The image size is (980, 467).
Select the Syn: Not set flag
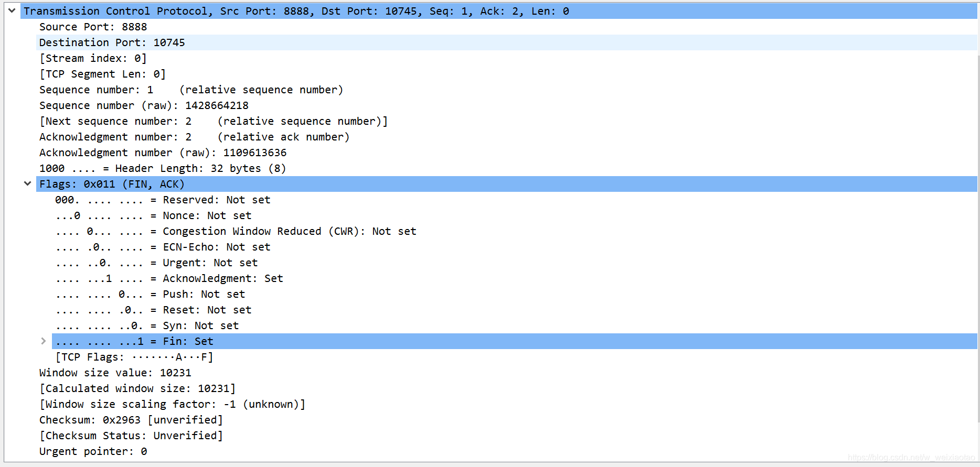pos(514,325)
